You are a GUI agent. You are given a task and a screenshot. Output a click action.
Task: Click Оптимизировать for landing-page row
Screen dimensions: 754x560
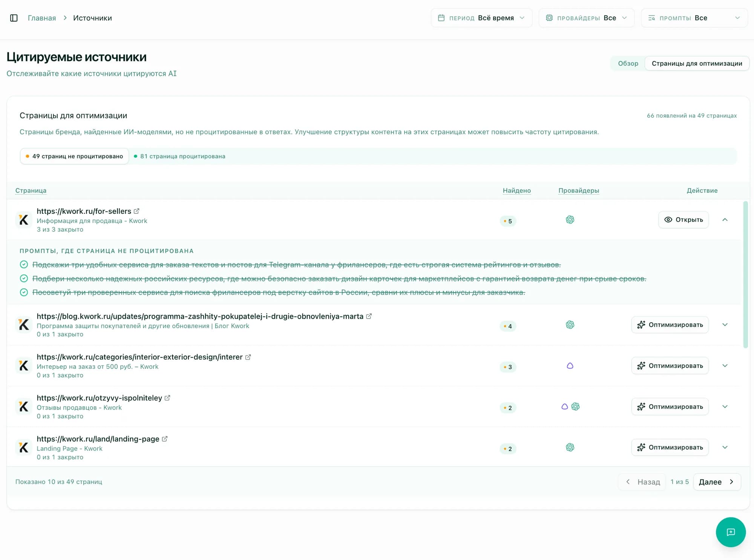(670, 447)
